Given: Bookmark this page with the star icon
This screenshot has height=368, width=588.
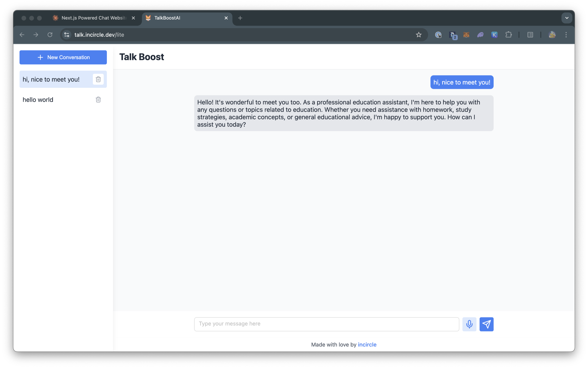Looking at the screenshot, I should [419, 35].
